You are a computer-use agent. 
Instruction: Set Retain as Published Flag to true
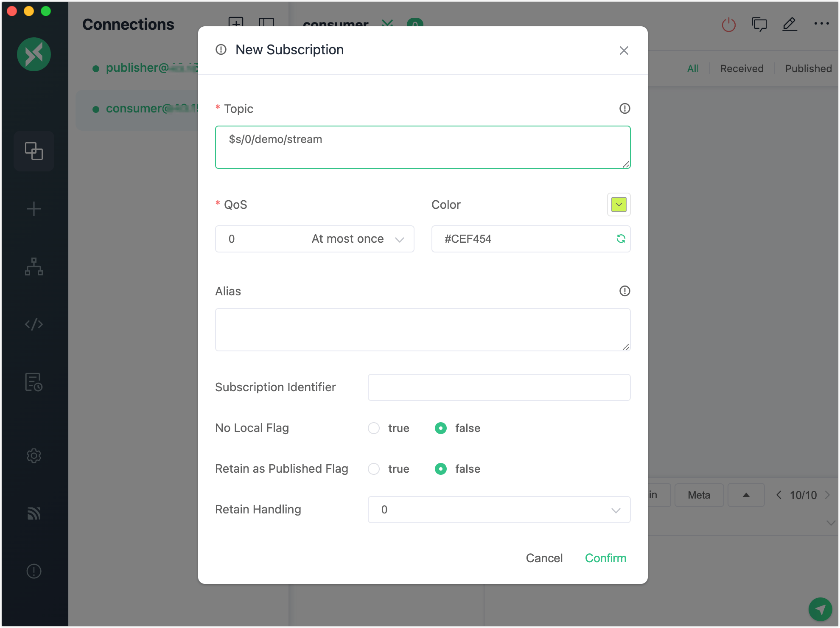pyautogui.click(x=374, y=469)
